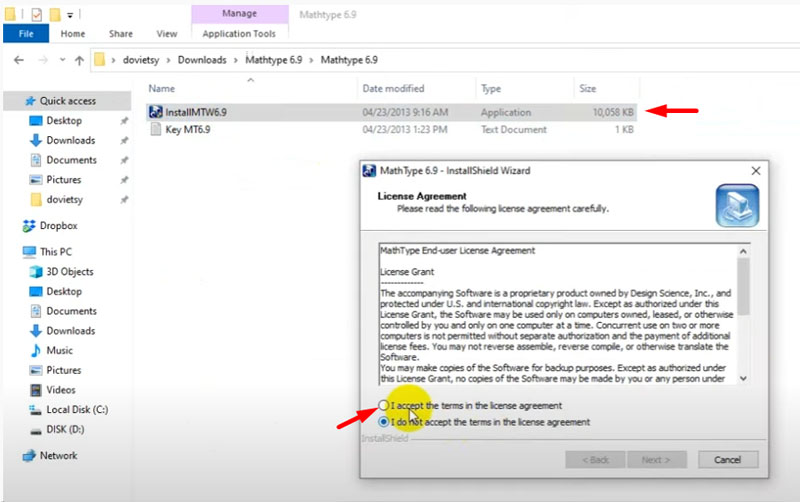The image size is (800, 502).
Task: Unpin Downloads from Quick access
Action: pos(124,140)
